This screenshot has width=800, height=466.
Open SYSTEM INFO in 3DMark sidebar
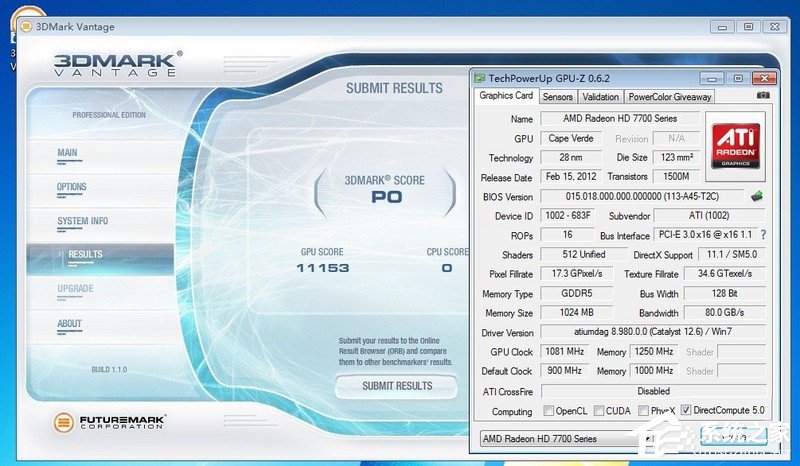click(82, 221)
